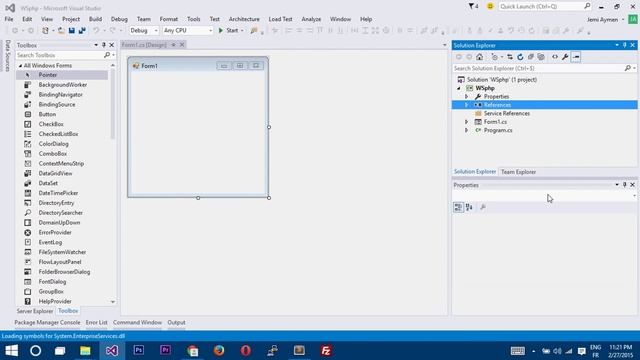This screenshot has height=360, width=640.
Task: Pin the Solution Explorer panel
Action: tap(624, 45)
